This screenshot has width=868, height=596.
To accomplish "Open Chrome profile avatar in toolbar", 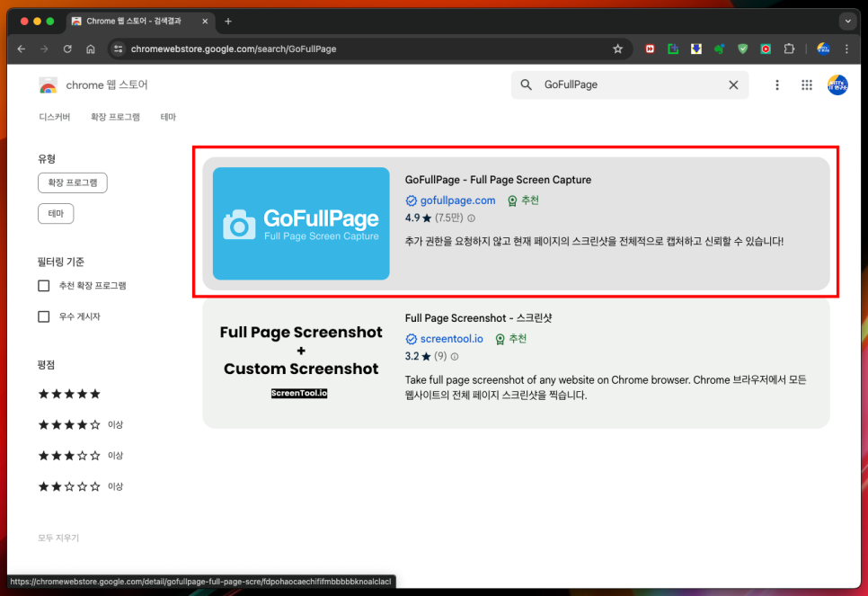I will [823, 49].
